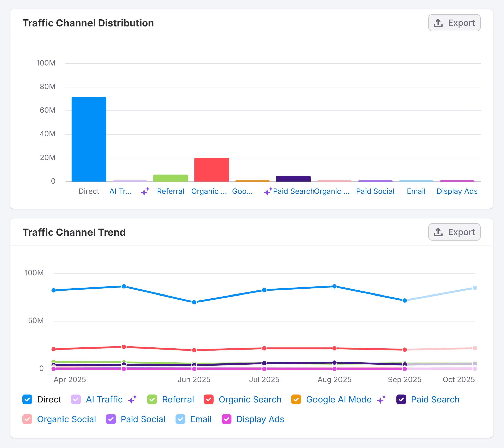The image size is (504, 448).
Task: Disable Google AI Mode in the legend
Action: pos(296,399)
